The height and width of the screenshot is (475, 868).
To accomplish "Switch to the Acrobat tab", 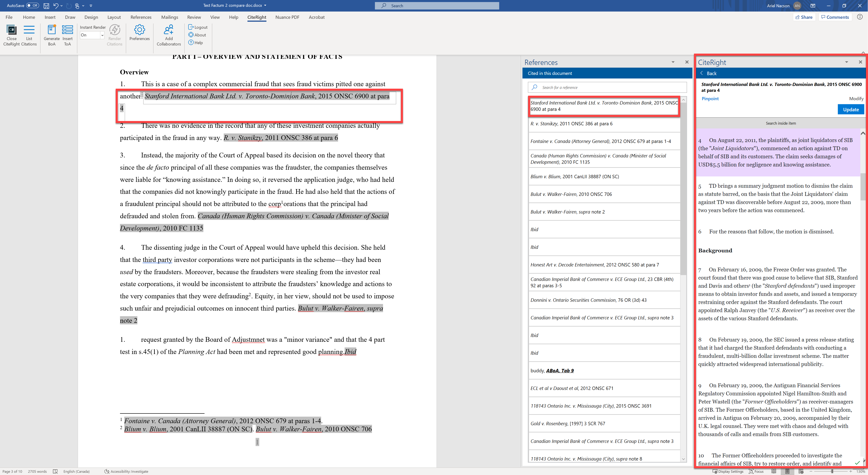I will tap(316, 17).
